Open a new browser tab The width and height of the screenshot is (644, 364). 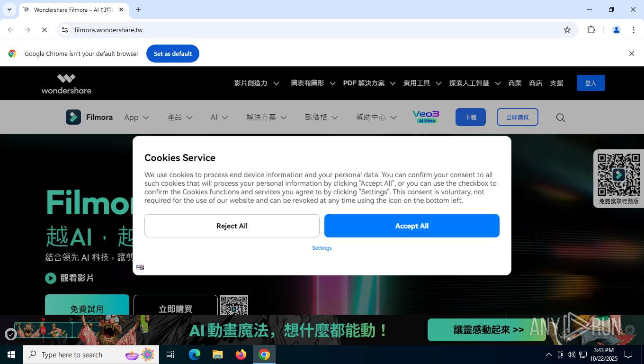tap(138, 9)
